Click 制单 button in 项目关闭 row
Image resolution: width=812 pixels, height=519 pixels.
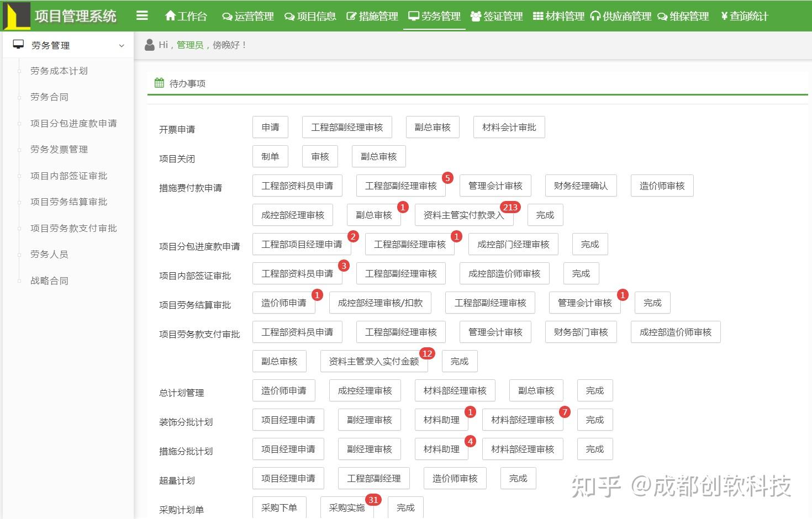click(270, 156)
